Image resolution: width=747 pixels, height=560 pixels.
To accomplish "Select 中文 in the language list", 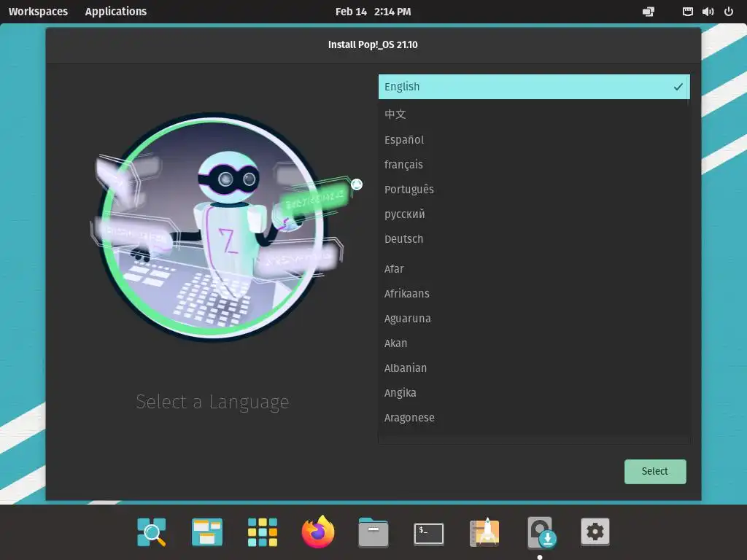I will 534,114.
